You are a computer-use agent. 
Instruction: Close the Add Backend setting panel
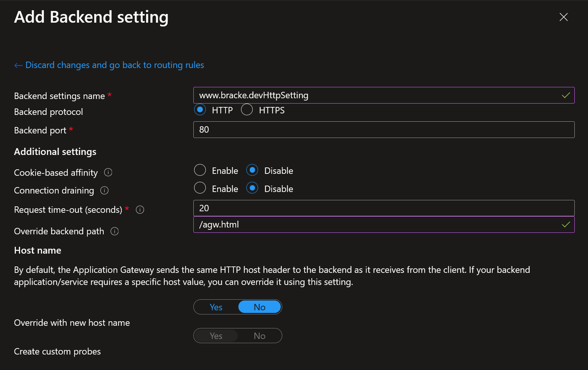point(563,17)
